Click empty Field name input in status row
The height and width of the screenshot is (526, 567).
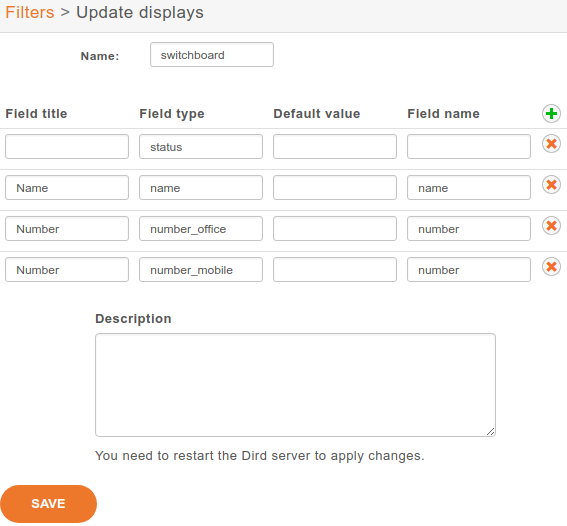[x=469, y=146]
